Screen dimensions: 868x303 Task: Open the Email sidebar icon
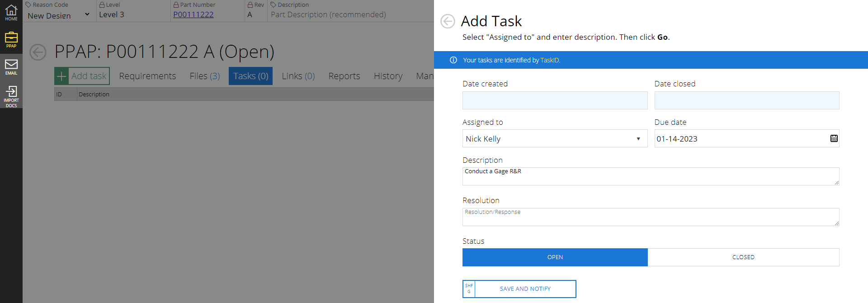click(11, 67)
